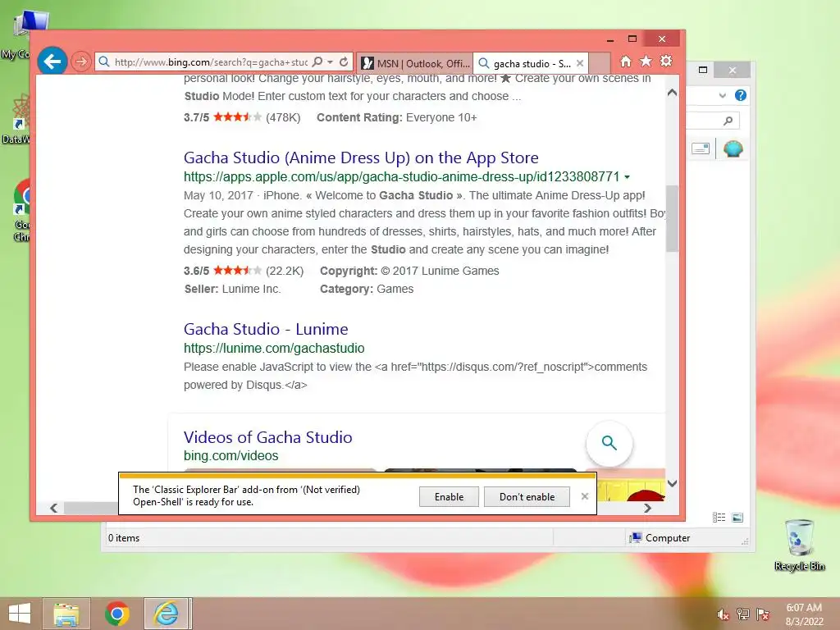This screenshot has width=840, height=630.
Task: Click the vertical scrollbar down arrow
Action: click(672, 483)
